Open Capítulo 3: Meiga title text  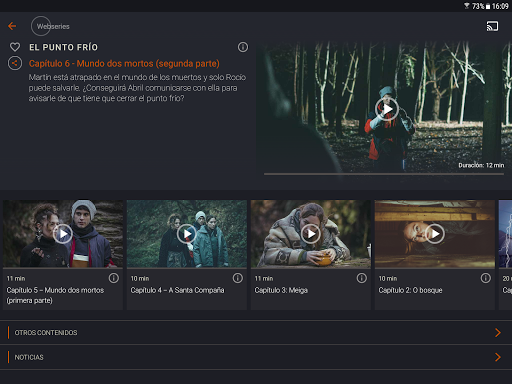pyautogui.click(x=281, y=290)
